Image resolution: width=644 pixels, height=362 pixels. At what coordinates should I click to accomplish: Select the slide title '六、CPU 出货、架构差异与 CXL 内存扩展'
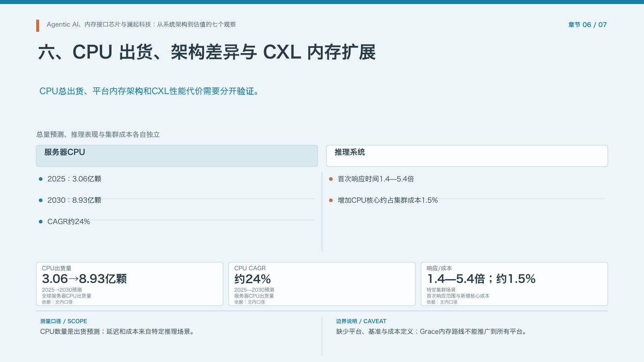click(x=207, y=52)
